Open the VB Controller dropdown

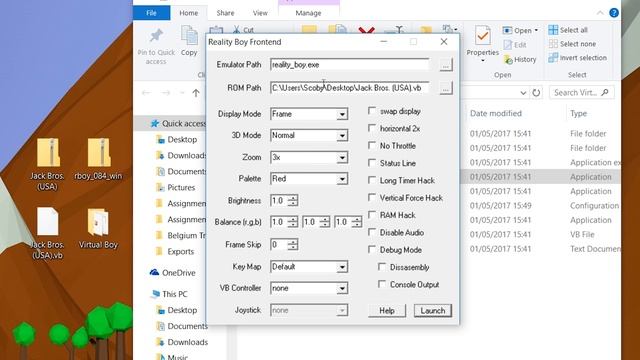click(342, 288)
